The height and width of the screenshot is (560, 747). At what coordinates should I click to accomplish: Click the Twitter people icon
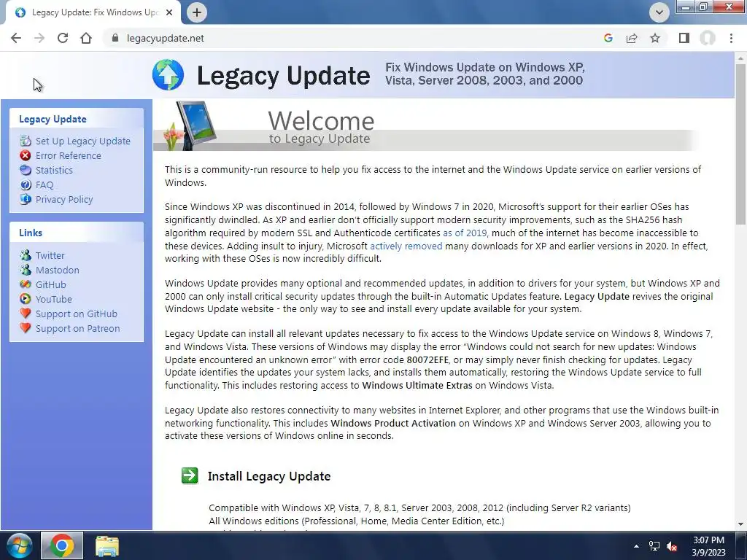pos(26,255)
